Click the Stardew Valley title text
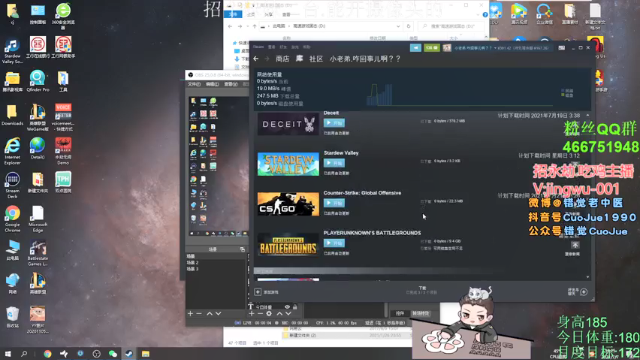 coord(341,153)
